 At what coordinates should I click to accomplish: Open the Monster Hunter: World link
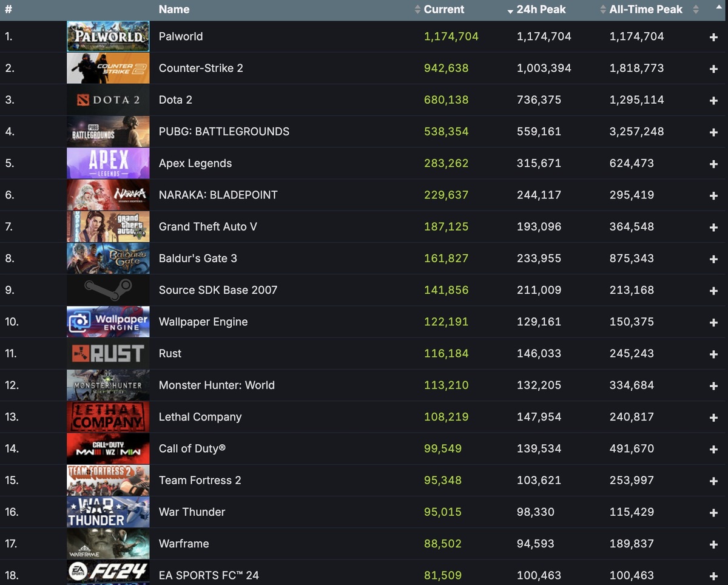[x=217, y=385]
